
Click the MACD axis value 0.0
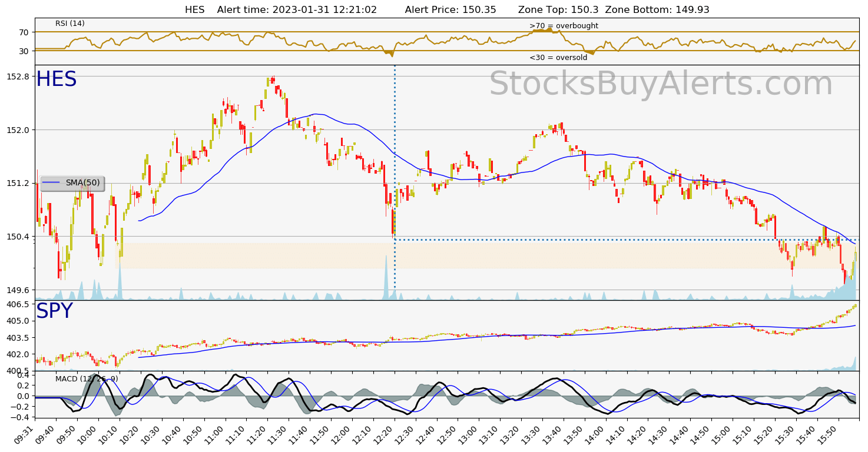coord(22,396)
